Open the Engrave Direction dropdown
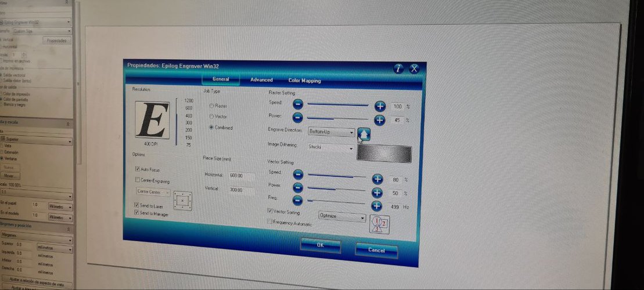This screenshot has width=644, height=290. click(331, 132)
